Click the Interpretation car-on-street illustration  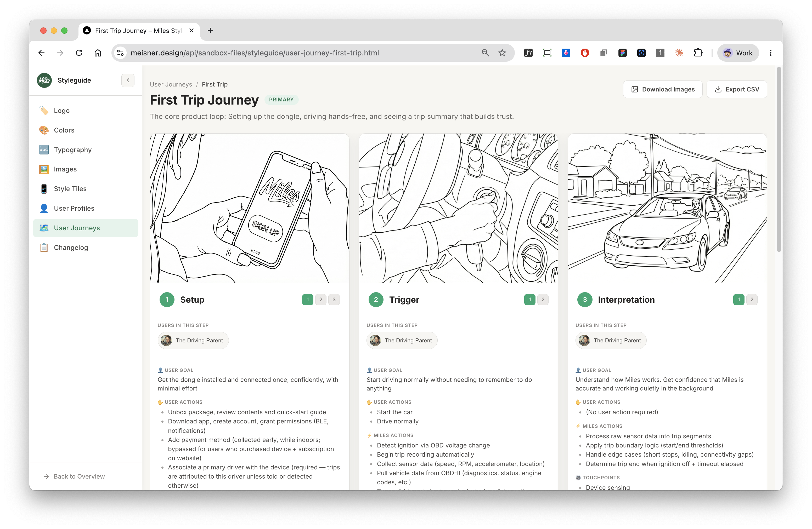[667, 208]
